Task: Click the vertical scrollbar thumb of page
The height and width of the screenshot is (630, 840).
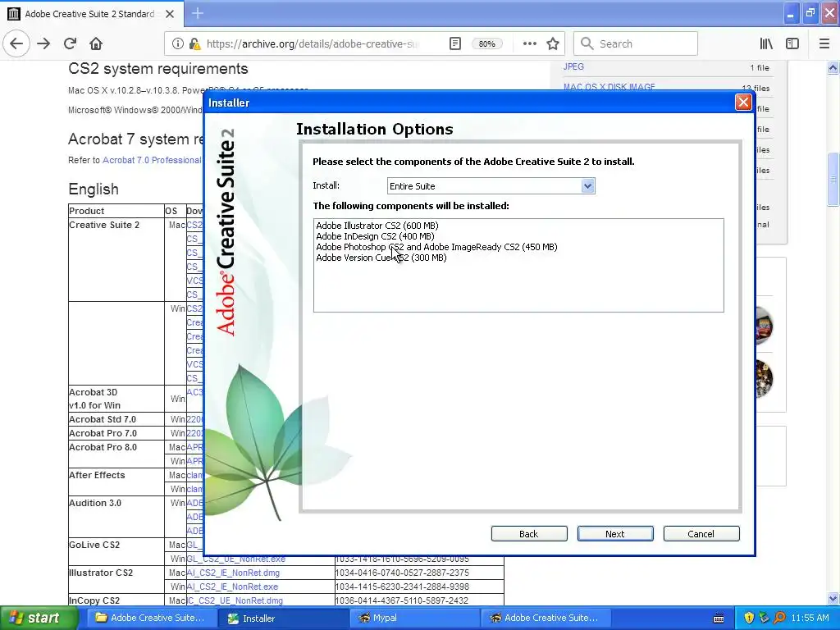Action: (833, 180)
